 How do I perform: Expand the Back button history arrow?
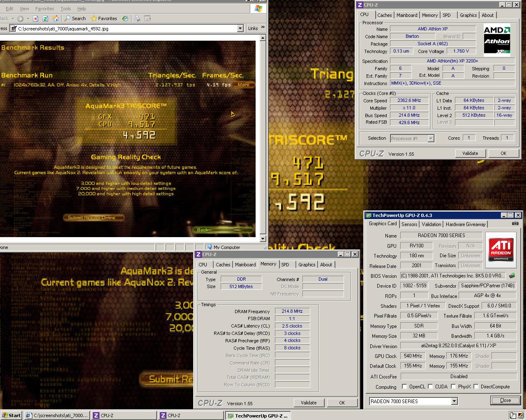[13, 18]
